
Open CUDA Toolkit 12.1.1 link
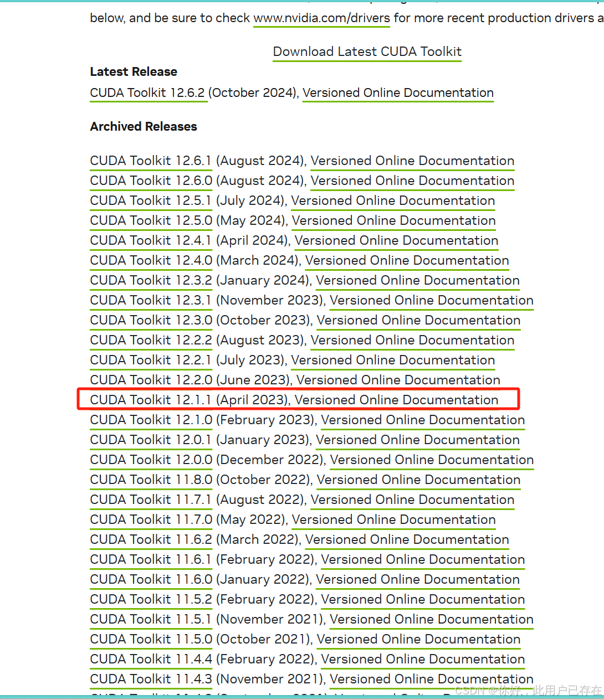pos(151,400)
